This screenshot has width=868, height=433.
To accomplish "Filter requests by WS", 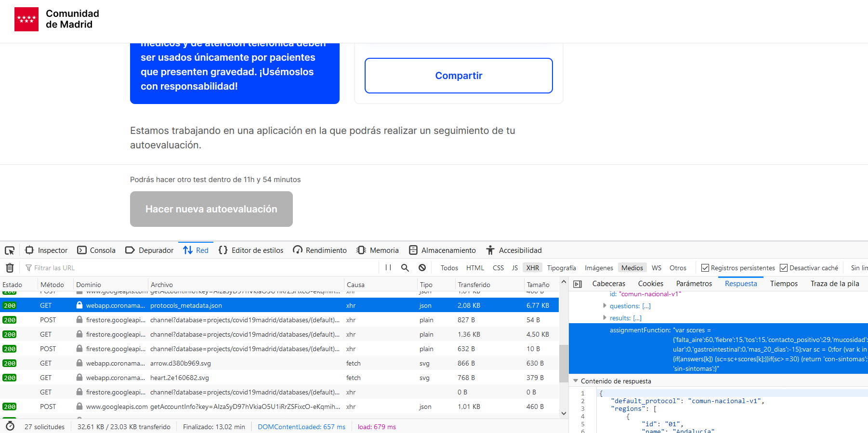I will 657,268.
